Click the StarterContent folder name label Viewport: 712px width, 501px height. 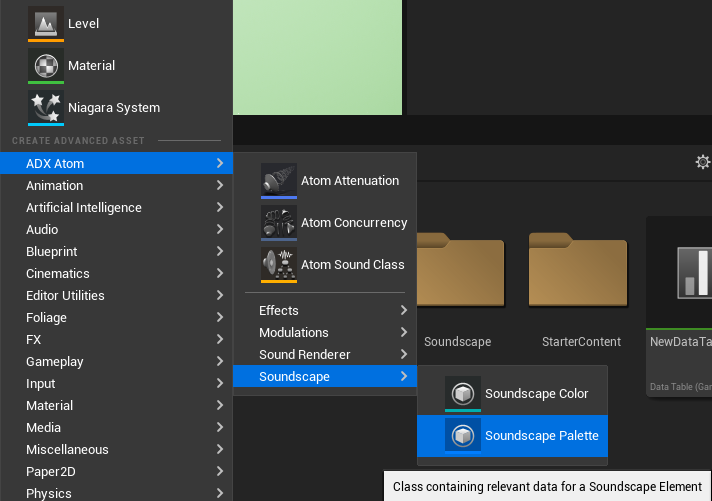pos(581,342)
